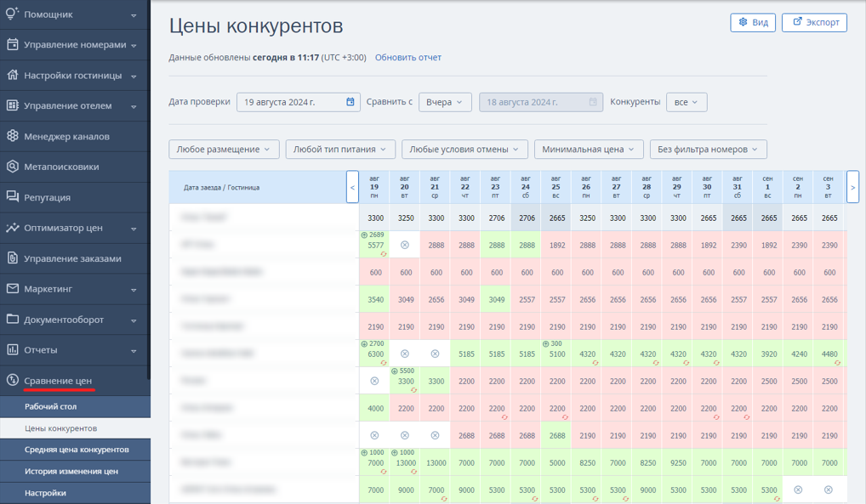This screenshot has width=866, height=504.
Task: Select Сравнение цен menu section
Action: click(x=74, y=381)
